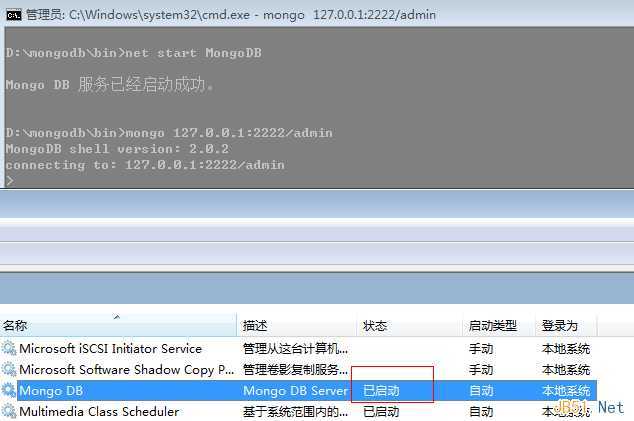The width and height of the screenshot is (634, 421).
Task: Click the gear icon for Microsoft Software Shadow Copy
Action: pyautogui.click(x=8, y=369)
